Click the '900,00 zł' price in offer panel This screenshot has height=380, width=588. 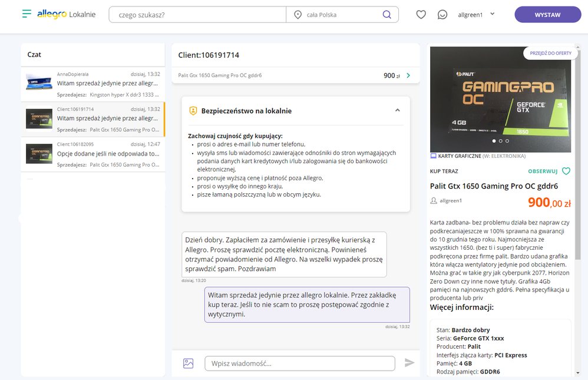point(549,203)
